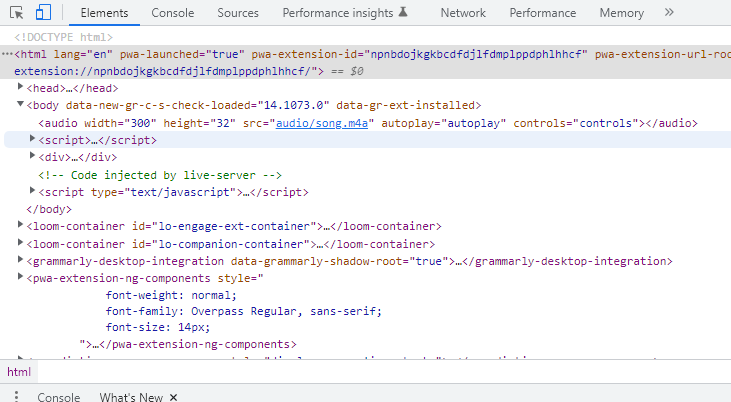This screenshot has height=402, width=731.
Task: Expand the text/javascript script element
Action: click(32, 190)
